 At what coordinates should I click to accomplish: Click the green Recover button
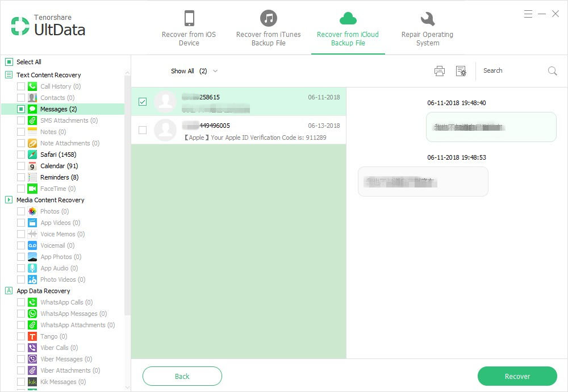click(517, 376)
